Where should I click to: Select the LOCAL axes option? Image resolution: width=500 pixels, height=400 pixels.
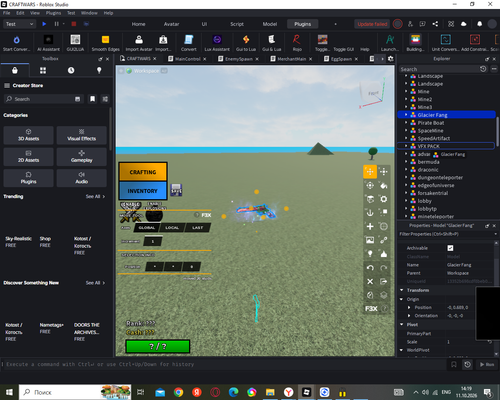tap(172, 228)
